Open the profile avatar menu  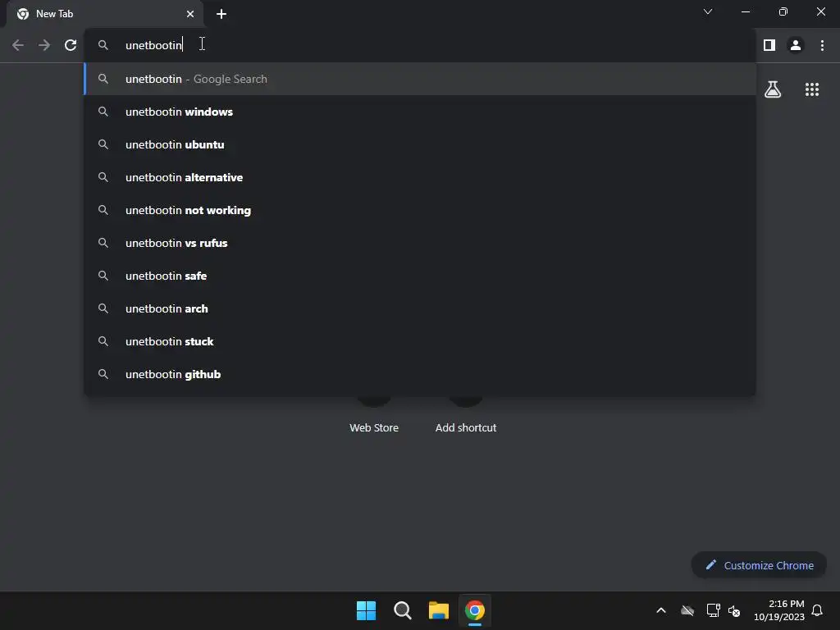796,45
